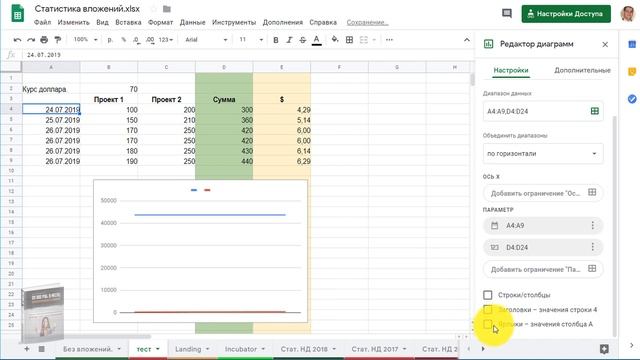Screen dimensions: 640x360
Task: Open Arial font dropdown
Action: (206, 40)
